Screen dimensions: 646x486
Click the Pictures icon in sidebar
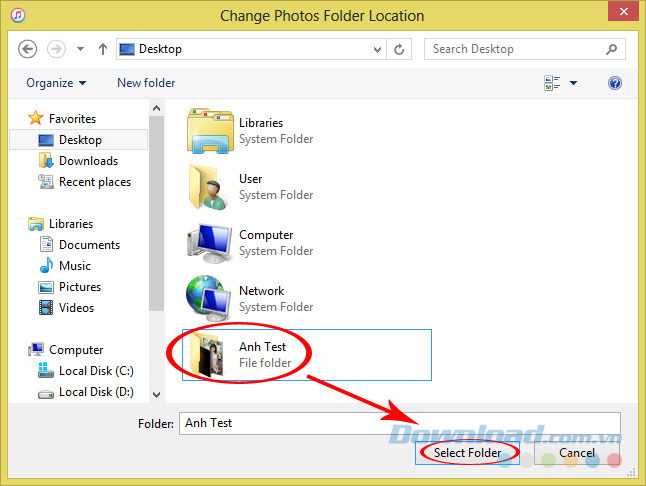pyautogui.click(x=46, y=287)
